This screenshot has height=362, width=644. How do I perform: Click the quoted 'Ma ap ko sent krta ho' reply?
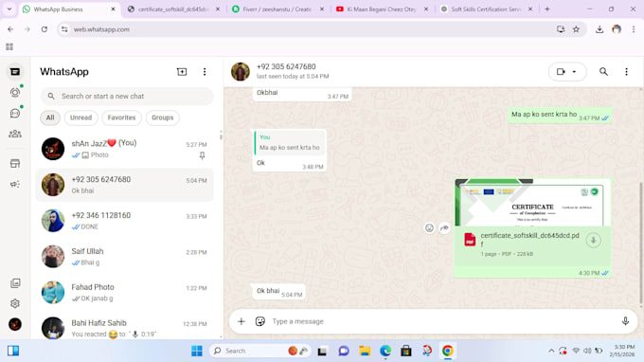point(290,143)
